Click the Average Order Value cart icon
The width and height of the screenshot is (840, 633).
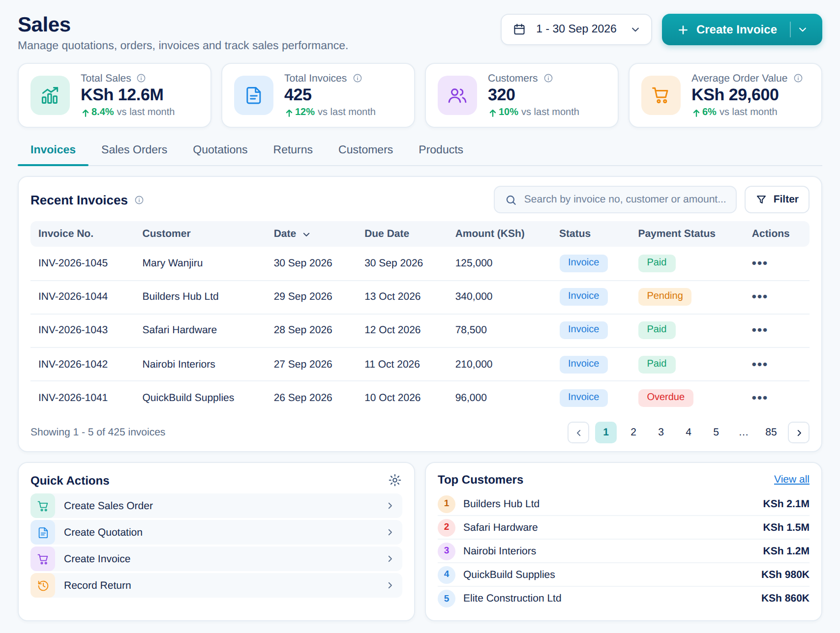click(x=661, y=95)
